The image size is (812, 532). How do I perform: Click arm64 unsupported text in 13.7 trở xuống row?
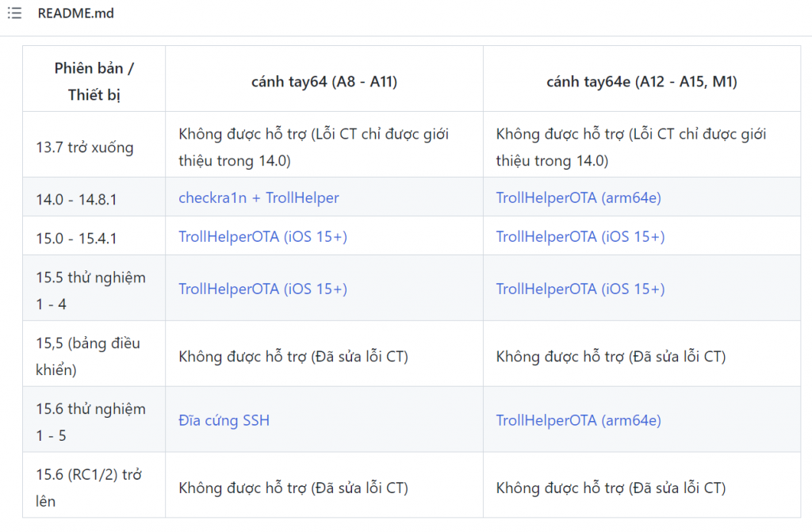[313, 147]
